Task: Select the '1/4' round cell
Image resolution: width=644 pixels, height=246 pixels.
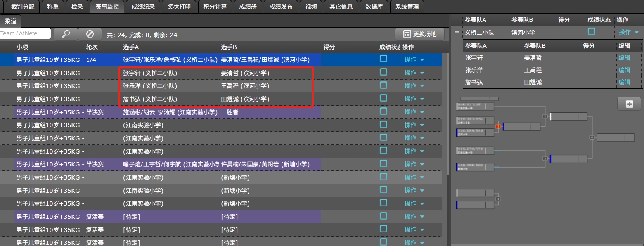Action: [x=102, y=59]
